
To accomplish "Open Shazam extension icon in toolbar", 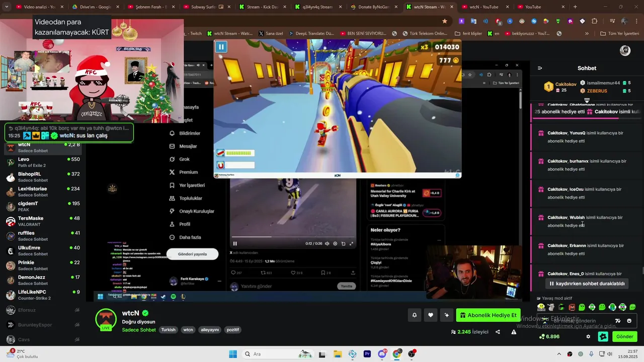I will (533, 21).
